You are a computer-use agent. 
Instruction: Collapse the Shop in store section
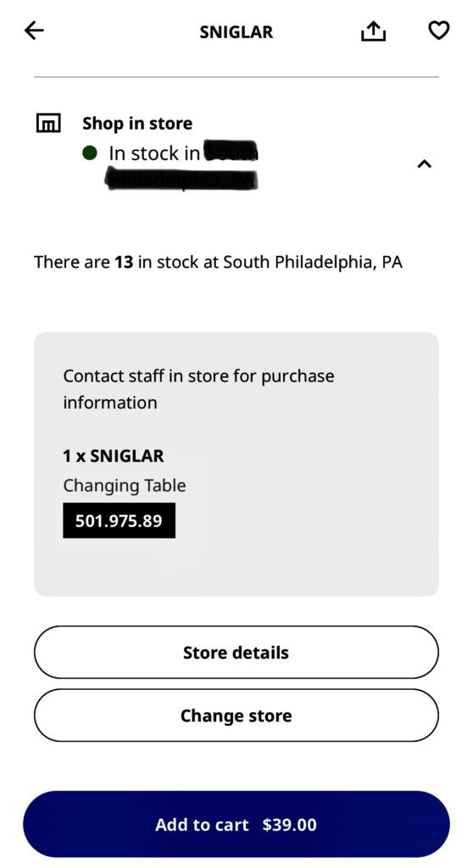pyautogui.click(x=425, y=164)
